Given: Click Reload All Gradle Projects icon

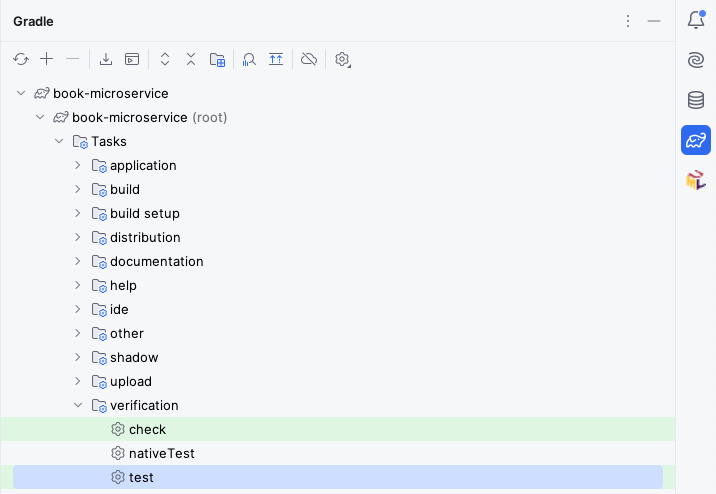Looking at the screenshot, I should [21, 59].
